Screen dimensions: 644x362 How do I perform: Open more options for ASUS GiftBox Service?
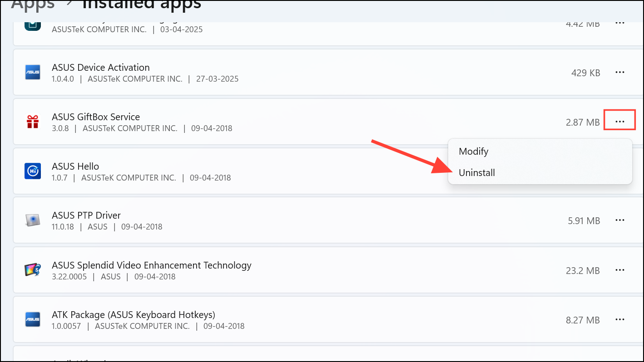click(619, 122)
